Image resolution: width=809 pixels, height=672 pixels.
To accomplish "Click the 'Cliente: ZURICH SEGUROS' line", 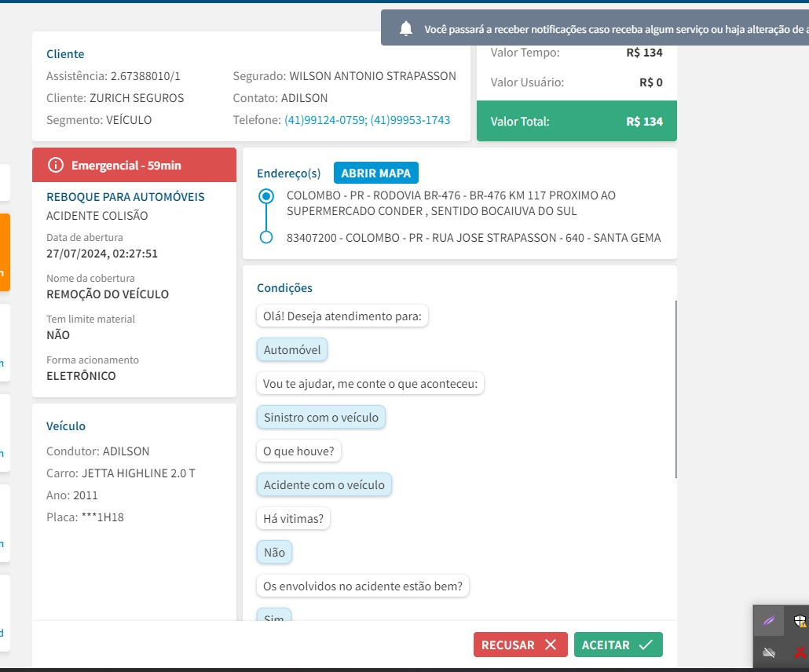I will click(115, 98).
